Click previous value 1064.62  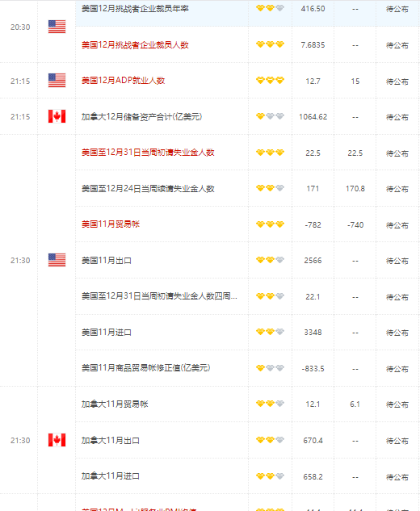pos(313,117)
